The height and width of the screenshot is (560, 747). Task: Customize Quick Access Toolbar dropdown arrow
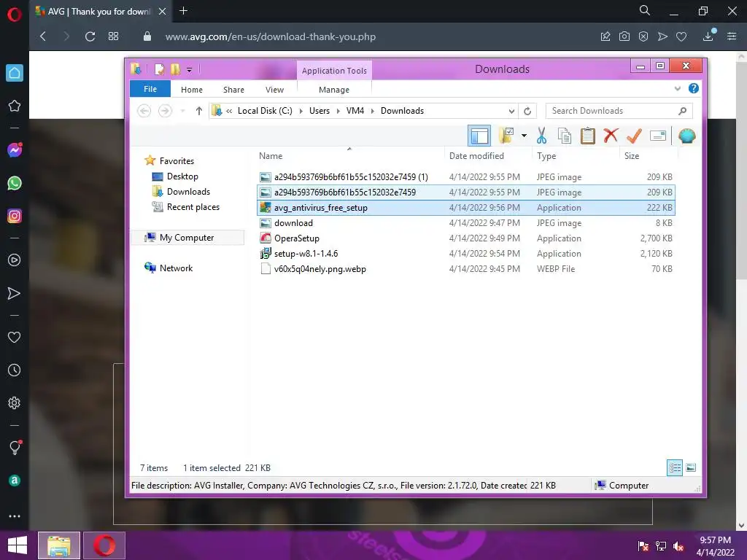pos(189,70)
